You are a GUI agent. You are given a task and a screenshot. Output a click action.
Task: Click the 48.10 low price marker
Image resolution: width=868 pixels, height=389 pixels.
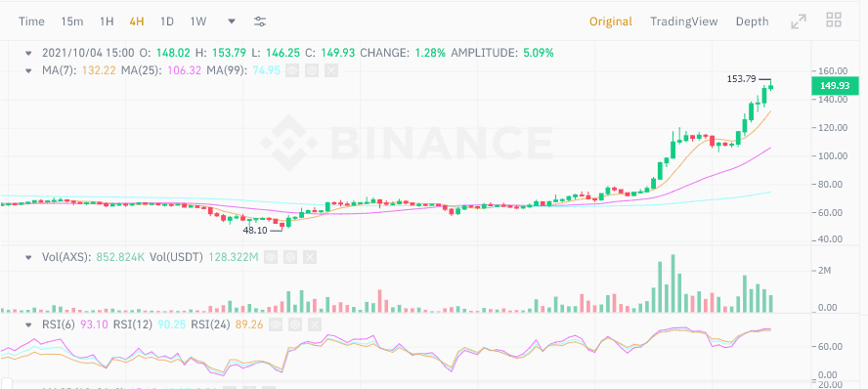click(x=255, y=231)
